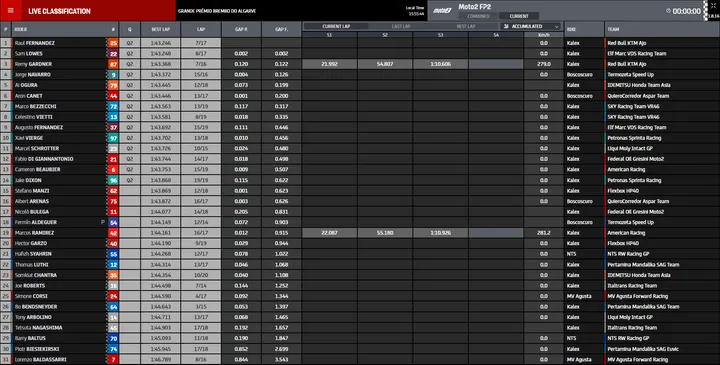The width and height of the screenshot is (720, 365).
Task: Select rider Celestino VIETTI
Action: (x=34, y=117)
